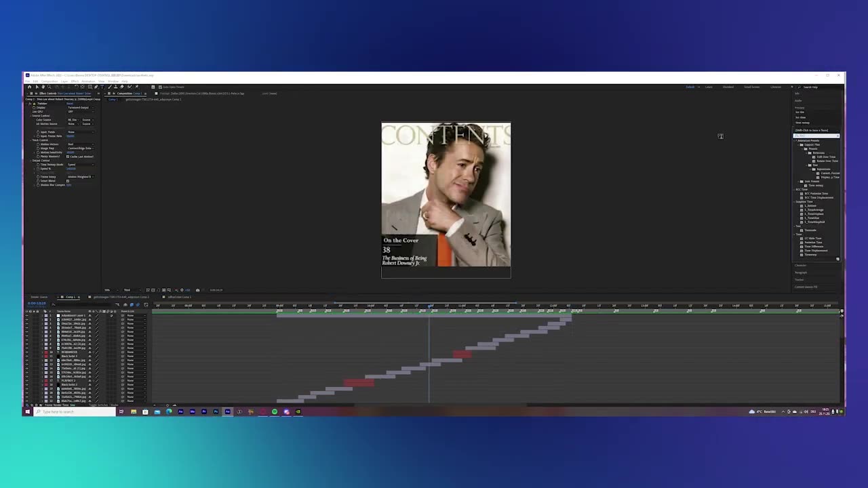Open the Use GPU dropdown
Viewport: 868px width, 488px height.
(x=81, y=112)
